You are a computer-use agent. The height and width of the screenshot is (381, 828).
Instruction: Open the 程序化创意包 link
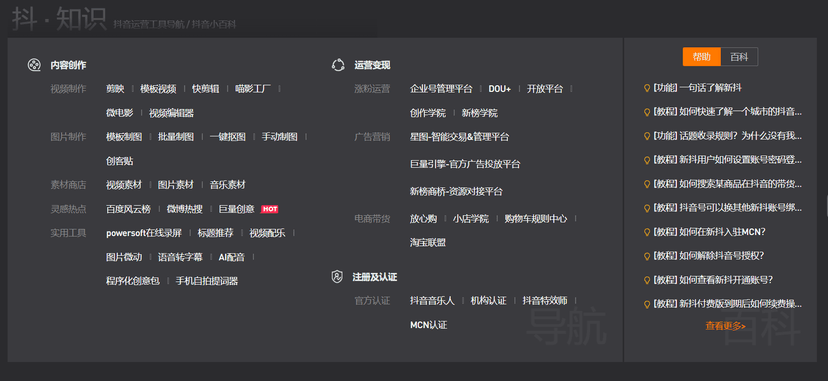pos(133,281)
